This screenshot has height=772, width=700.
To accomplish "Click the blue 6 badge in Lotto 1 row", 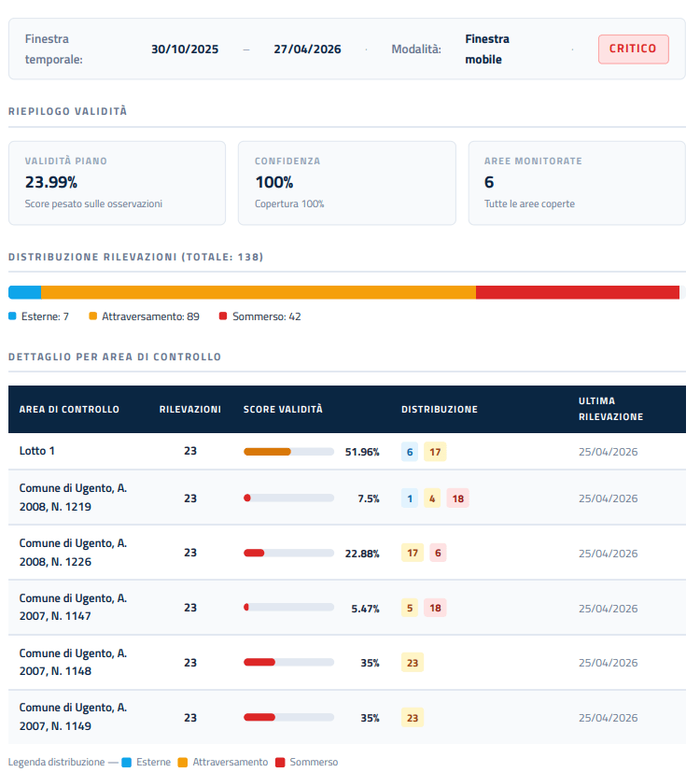I will (409, 452).
